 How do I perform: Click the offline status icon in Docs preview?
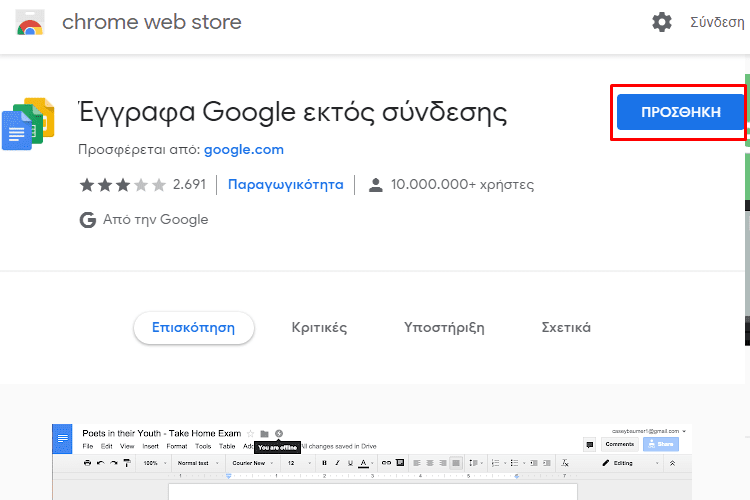click(x=279, y=433)
